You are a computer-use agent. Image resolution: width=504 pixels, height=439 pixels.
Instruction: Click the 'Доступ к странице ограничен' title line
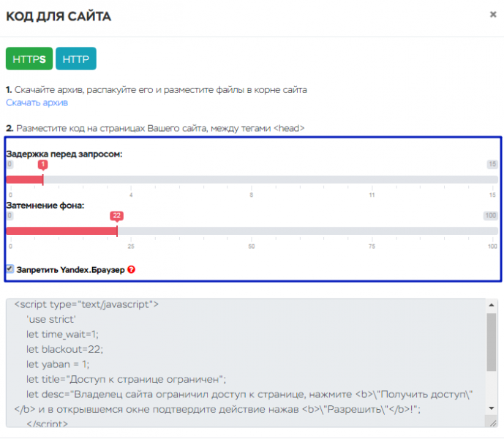click(126, 380)
